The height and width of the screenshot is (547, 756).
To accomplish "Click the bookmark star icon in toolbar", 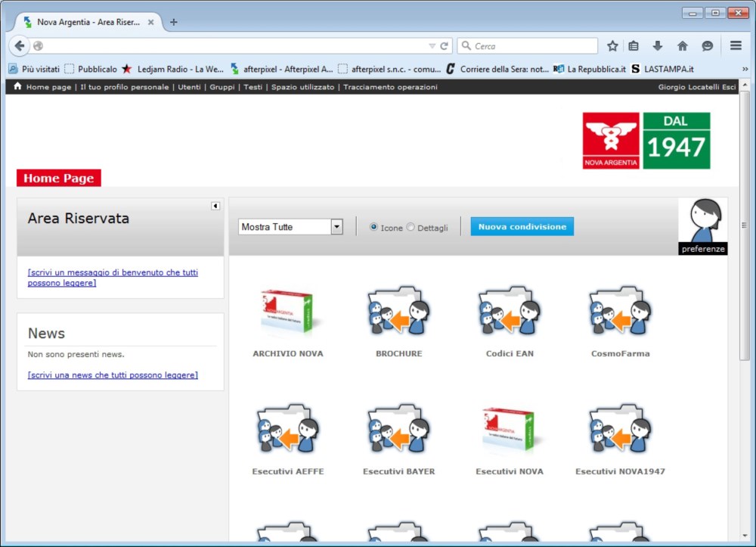I will point(612,46).
